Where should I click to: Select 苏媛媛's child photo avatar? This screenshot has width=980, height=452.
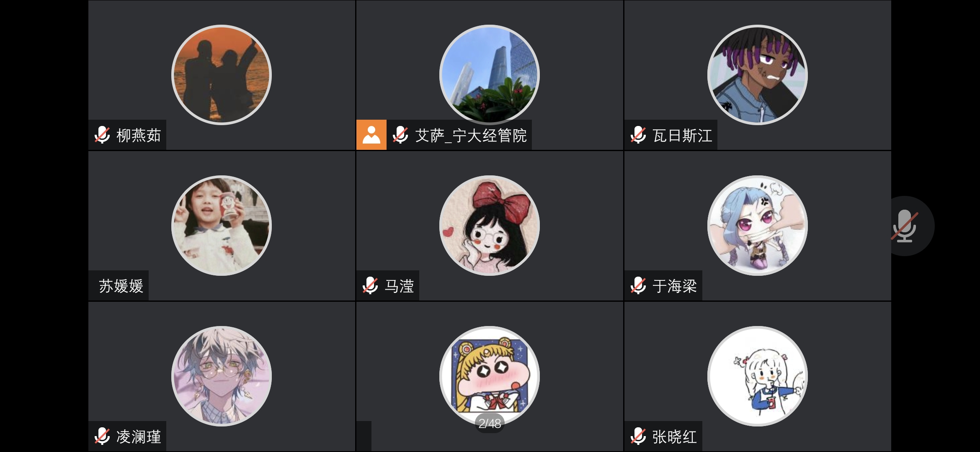pyautogui.click(x=222, y=226)
